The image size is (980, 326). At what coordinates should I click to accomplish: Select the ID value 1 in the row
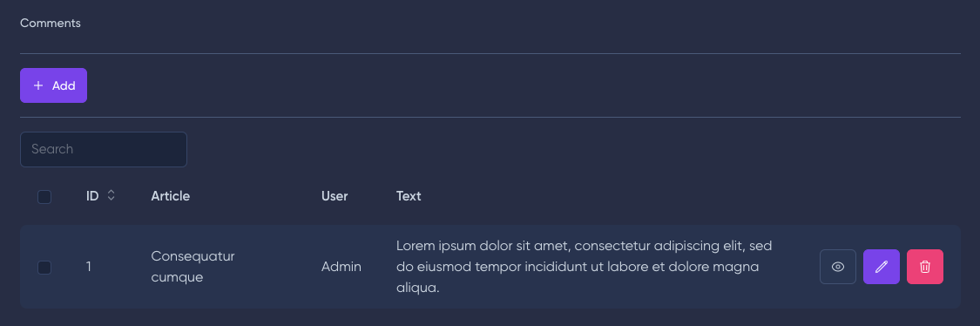pos(89,267)
